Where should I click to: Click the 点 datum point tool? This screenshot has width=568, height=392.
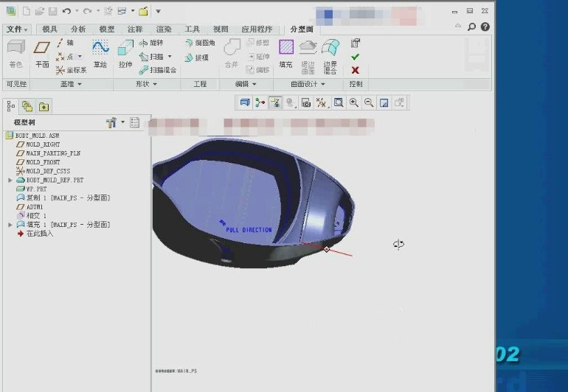[x=65, y=57]
